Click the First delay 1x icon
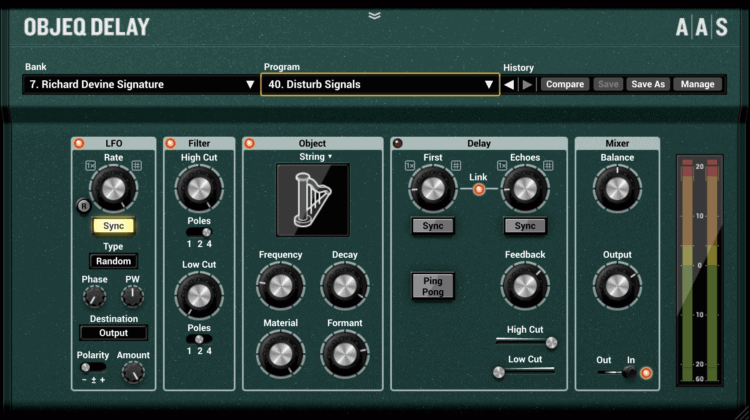750x420 pixels. pos(410,166)
